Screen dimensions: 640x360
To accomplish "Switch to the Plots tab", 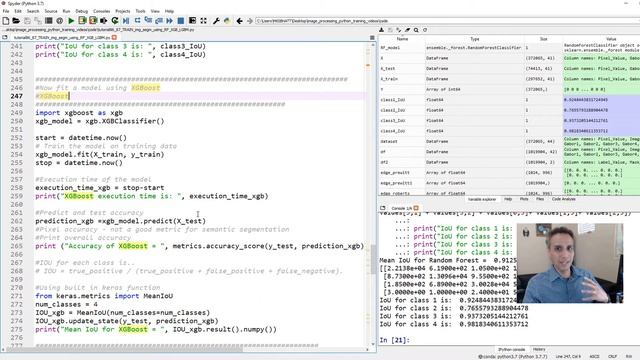I will [x=524, y=199].
